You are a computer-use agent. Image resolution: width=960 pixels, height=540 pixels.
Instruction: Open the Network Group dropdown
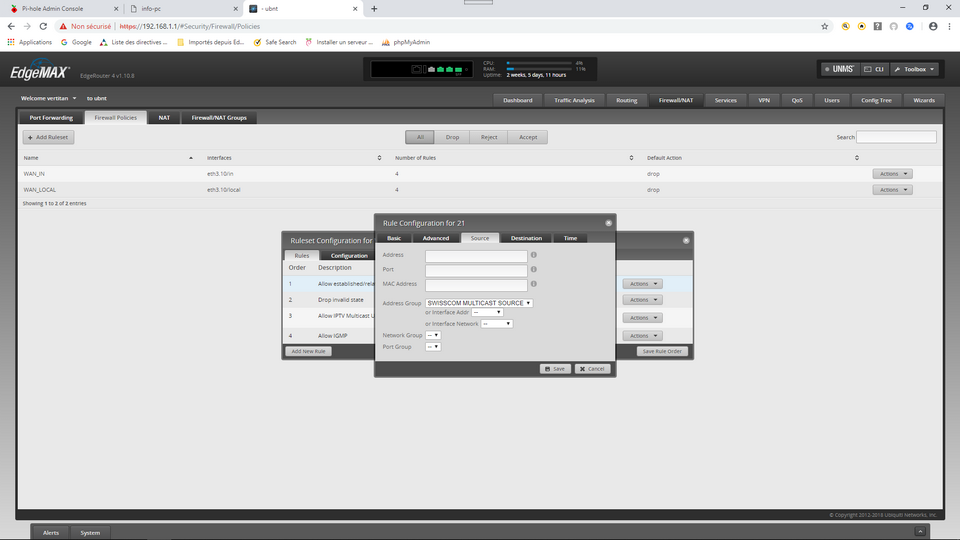433,335
